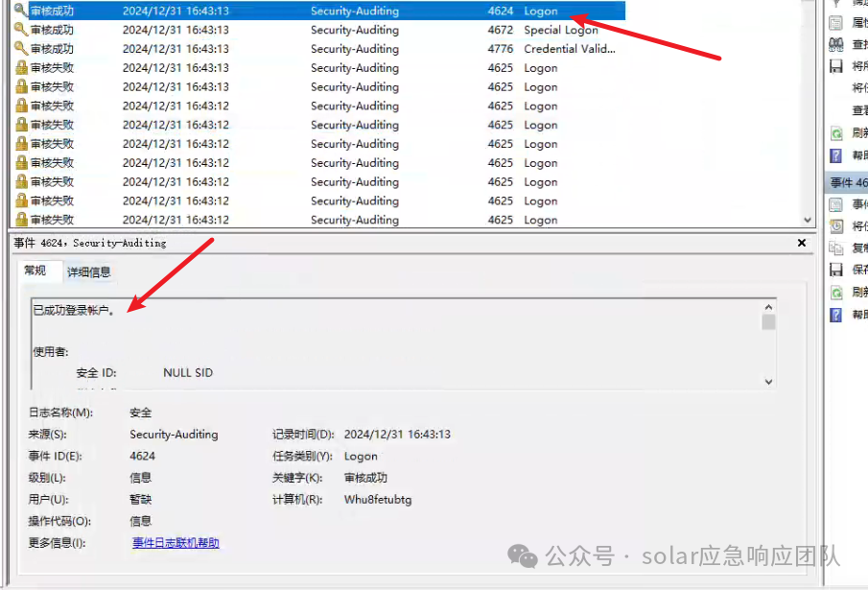Click the binoculars find icon in the actions pane
868x590 pixels.
click(836, 44)
